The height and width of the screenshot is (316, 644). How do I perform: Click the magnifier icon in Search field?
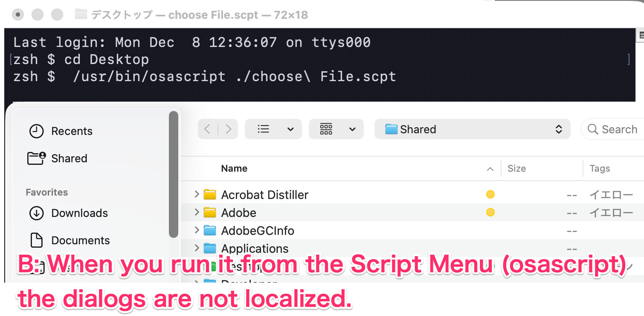coord(592,129)
